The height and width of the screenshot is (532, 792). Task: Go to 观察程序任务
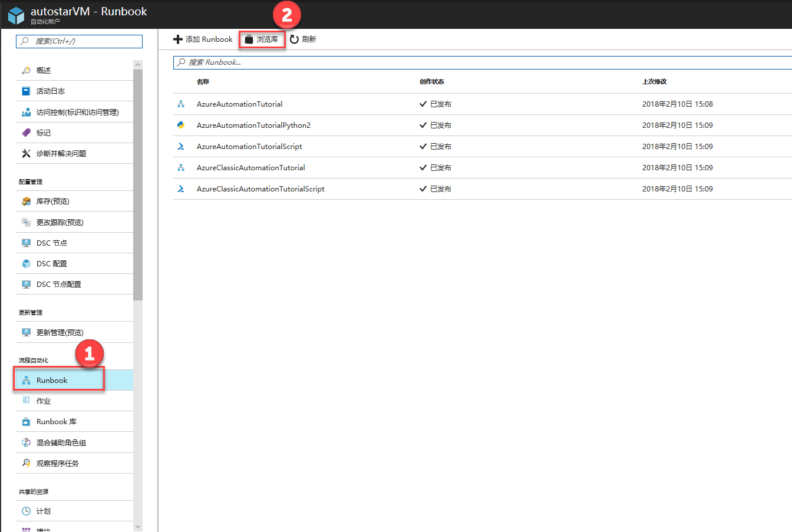click(x=75, y=463)
